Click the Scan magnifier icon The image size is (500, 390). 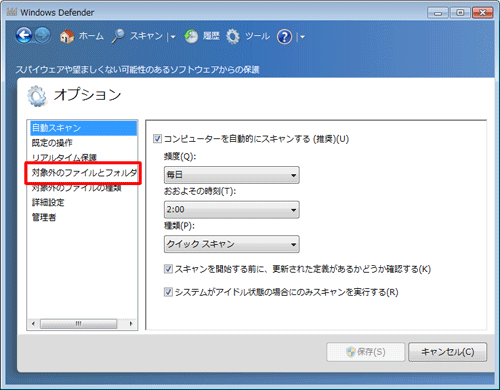click(118, 36)
